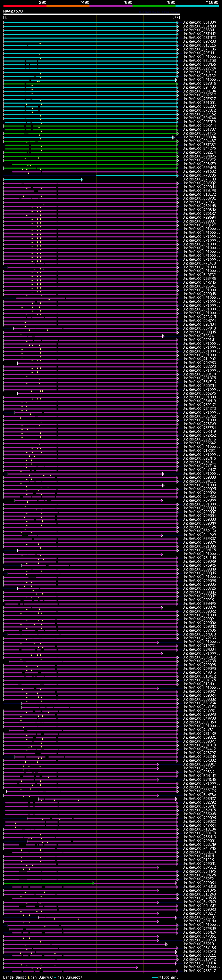Click the white AV427578 query sequence bar

pyautogui.click(x=92, y=15)
